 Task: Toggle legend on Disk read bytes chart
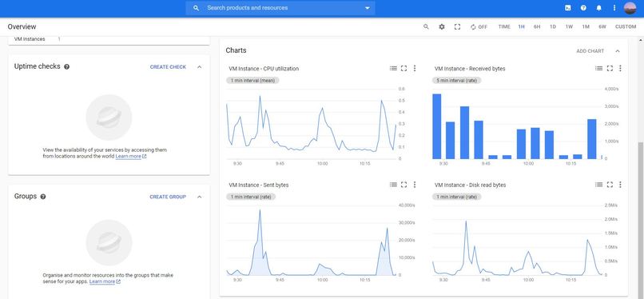click(598, 185)
